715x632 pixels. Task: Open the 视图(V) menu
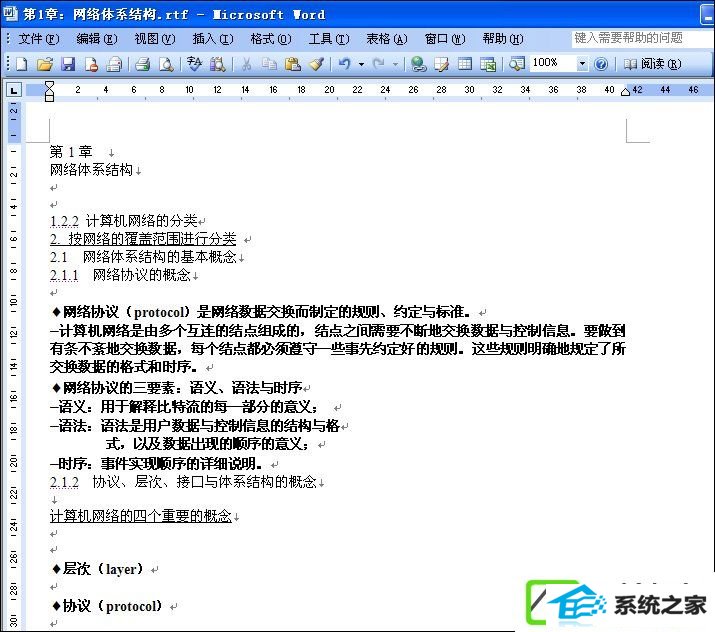155,39
